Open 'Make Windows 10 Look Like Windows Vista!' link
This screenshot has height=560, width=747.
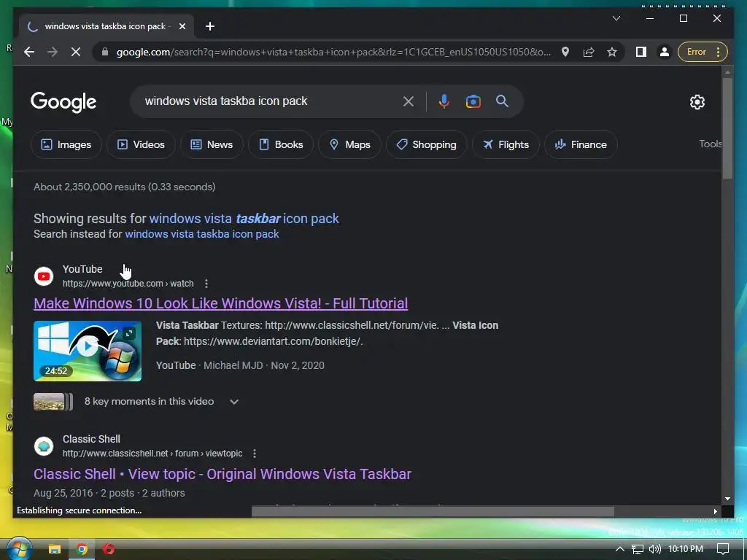[220, 303]
